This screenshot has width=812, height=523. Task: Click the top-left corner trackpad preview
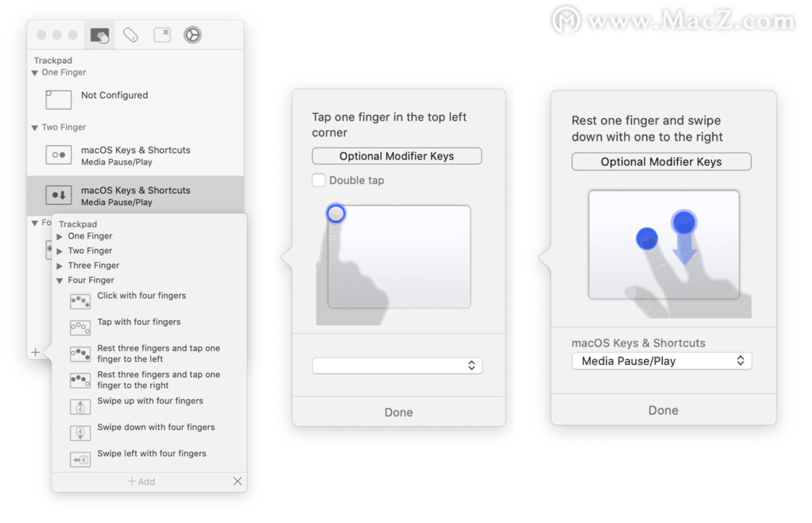click(399, 257)
